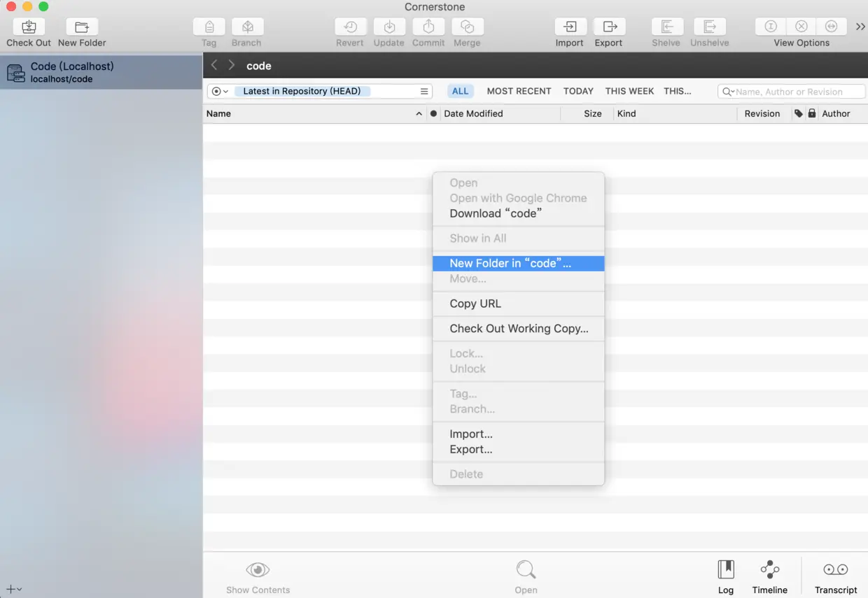The width and height of the screenshot is (868, 598).
Task: Choose Import... from context menu
Action: point(518,434)
